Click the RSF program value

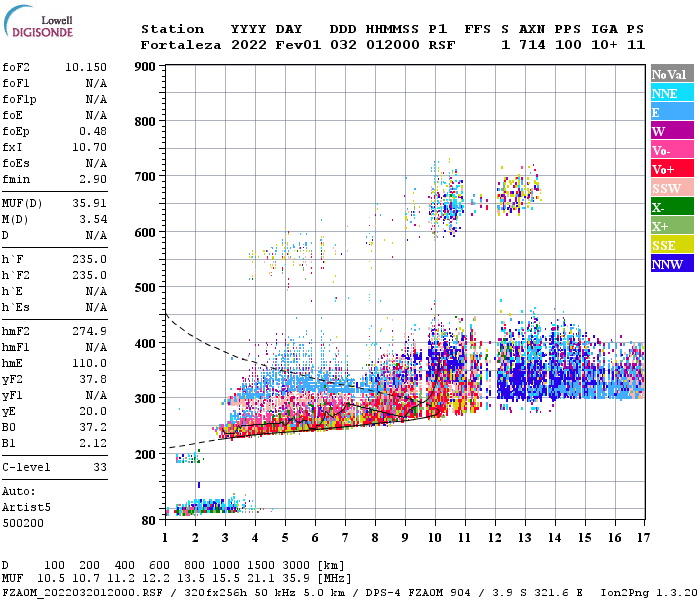point(442,45)
